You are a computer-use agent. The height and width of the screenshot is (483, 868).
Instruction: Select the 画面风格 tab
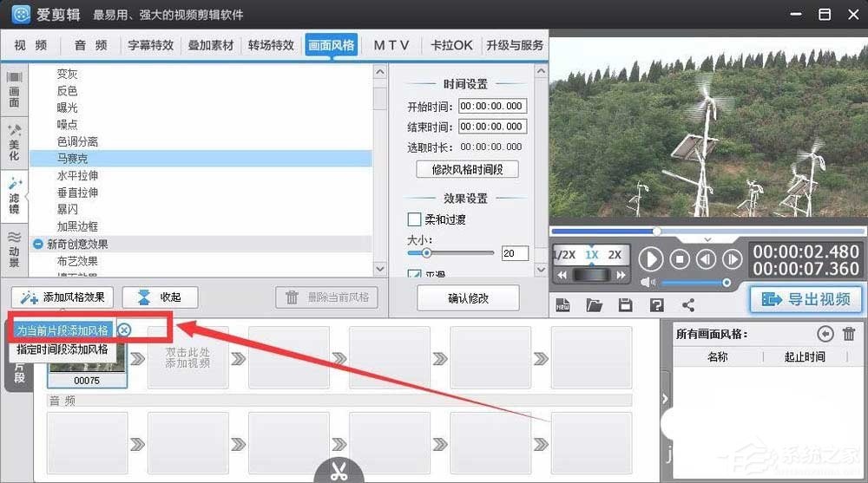pos(331,45)
